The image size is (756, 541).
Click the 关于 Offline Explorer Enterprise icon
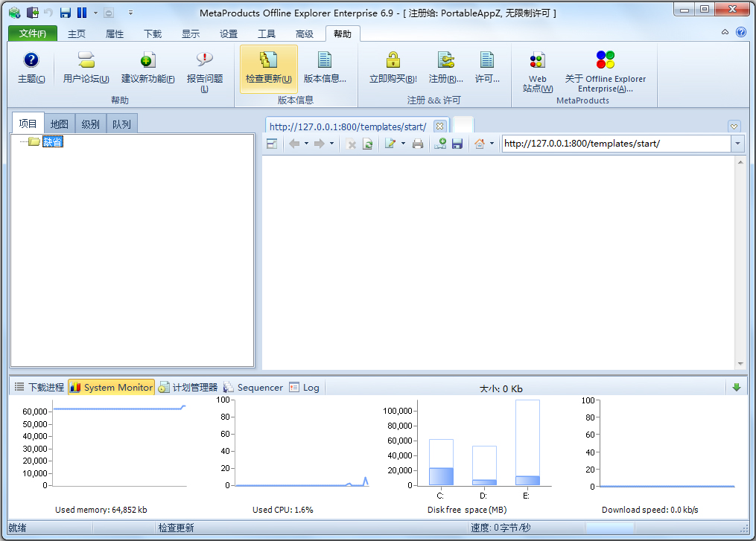(x=605, y=61)
